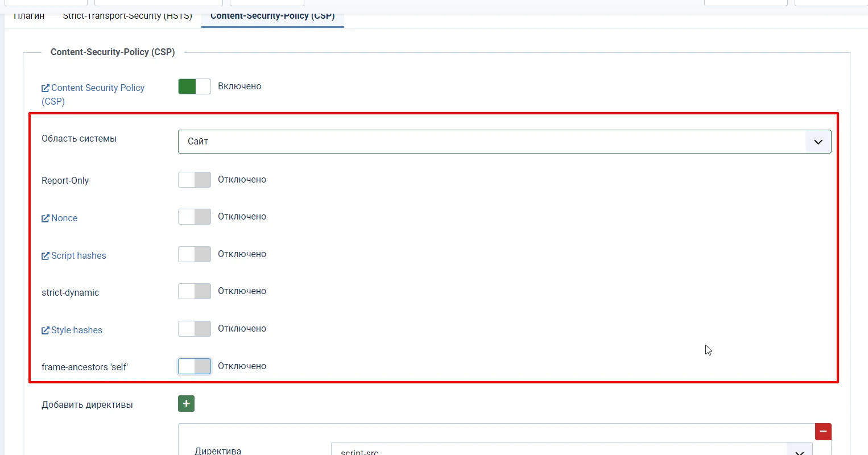Click the green plus add-directive button

186,403
